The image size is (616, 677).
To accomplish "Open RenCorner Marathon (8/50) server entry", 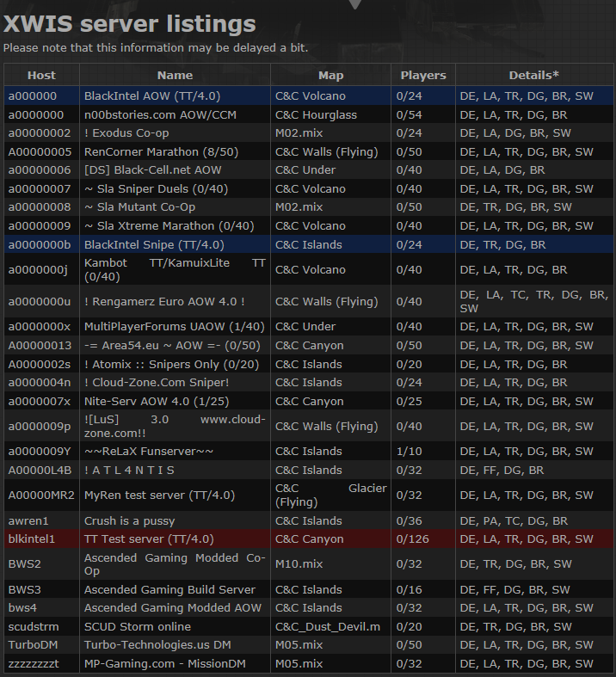I will coord(161,151).
